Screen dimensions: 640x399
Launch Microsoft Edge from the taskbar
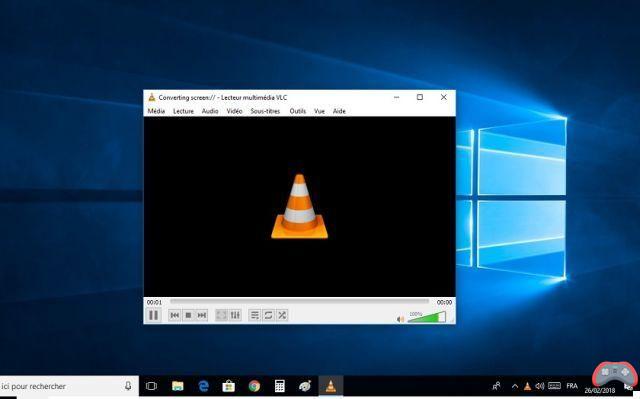click(203, 386)
